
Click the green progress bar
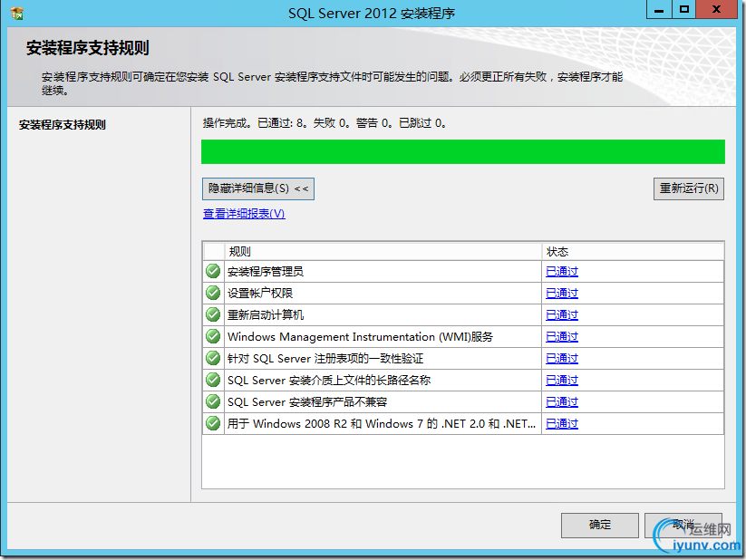coord(463,151)
